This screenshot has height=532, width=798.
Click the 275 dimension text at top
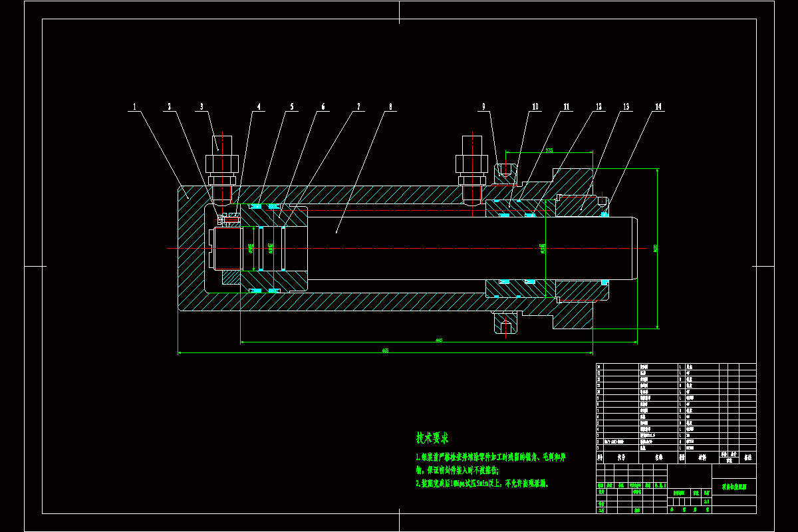[x=549, y=151]
